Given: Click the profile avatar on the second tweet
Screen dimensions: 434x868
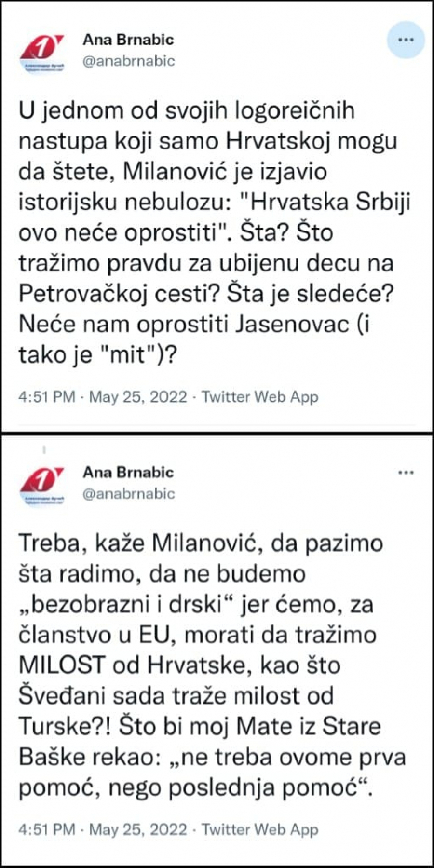Looking at the screenshot, I should pyautogui.click(x=41, y=482).
